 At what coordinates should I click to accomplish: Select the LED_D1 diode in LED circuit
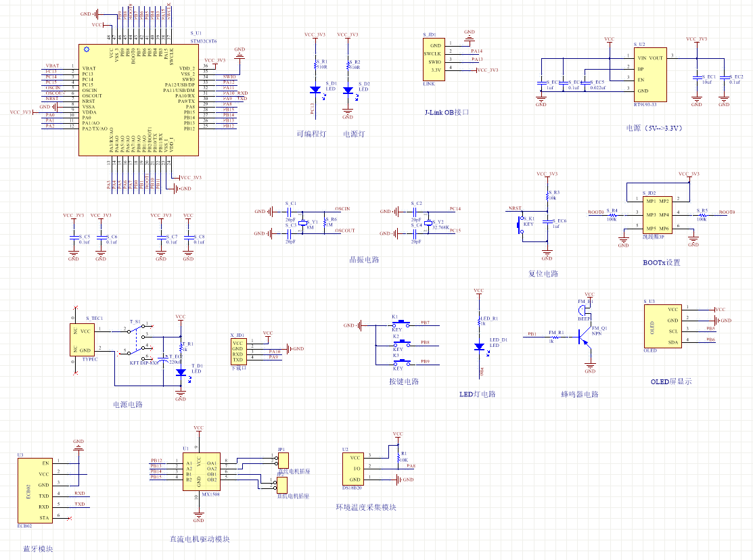[479, 346]
